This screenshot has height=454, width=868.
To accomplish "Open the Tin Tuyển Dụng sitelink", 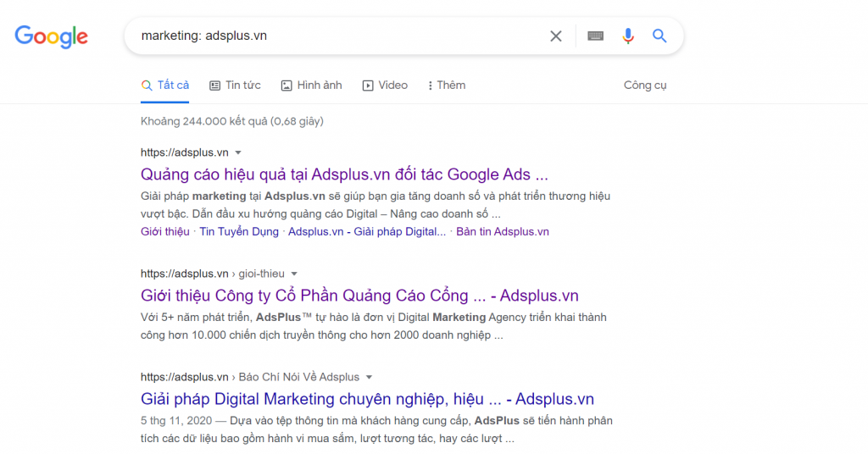I will [239, 232].
